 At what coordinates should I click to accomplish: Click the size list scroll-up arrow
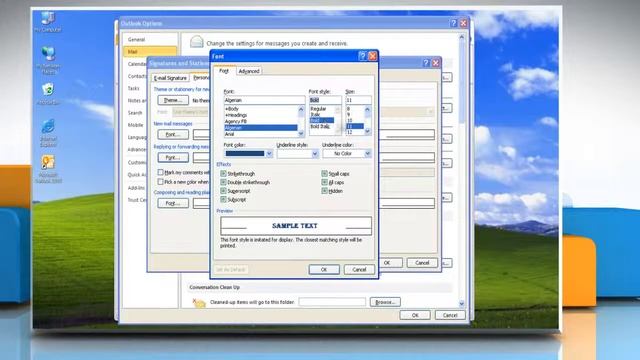(367, 109)
